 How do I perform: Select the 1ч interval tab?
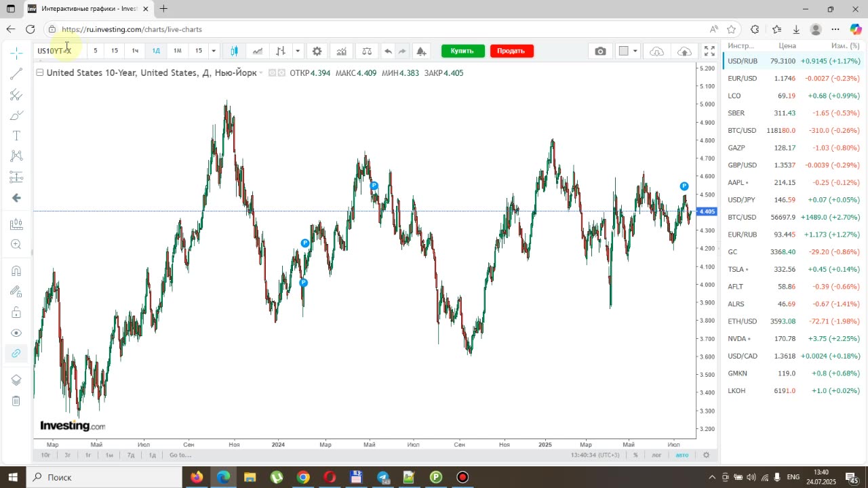[x=135, y=51]
